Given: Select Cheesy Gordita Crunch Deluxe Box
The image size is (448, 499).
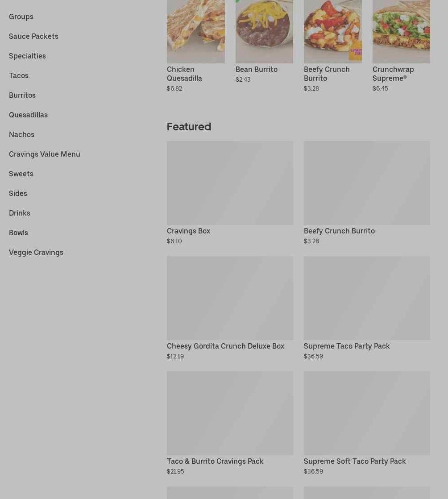Looking at the screenshot, I should pos(230,298).
